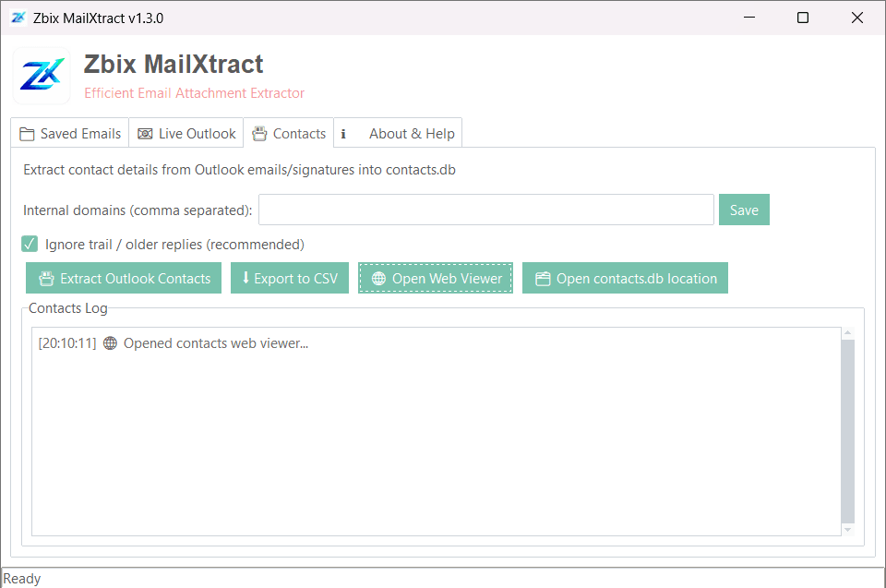The image size is (886, 588).
Task: Click the 'Contacts Log' group label
Action: point(67,308)
